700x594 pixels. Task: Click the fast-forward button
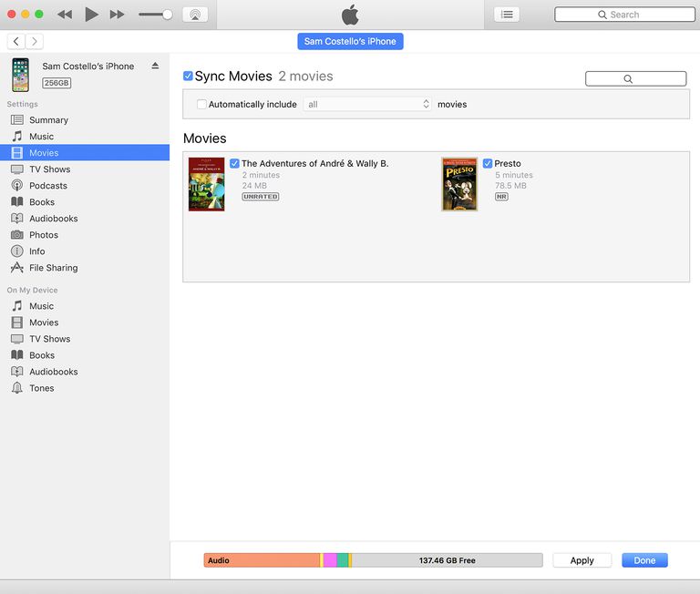click(117, 15)
